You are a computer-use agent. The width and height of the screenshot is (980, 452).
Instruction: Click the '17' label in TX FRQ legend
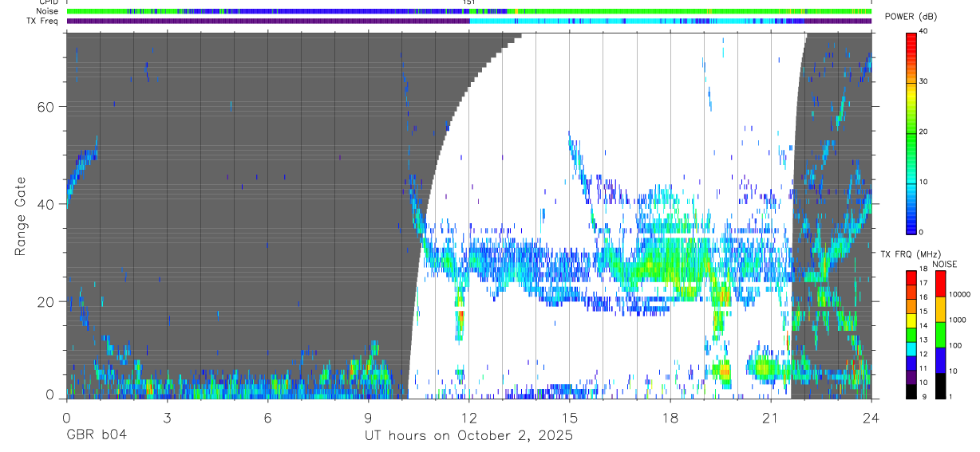coord(923,283)
